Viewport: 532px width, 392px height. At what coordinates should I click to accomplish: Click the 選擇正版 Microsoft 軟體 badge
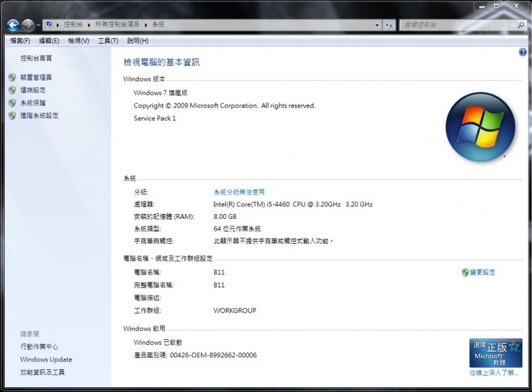[495, 353]
